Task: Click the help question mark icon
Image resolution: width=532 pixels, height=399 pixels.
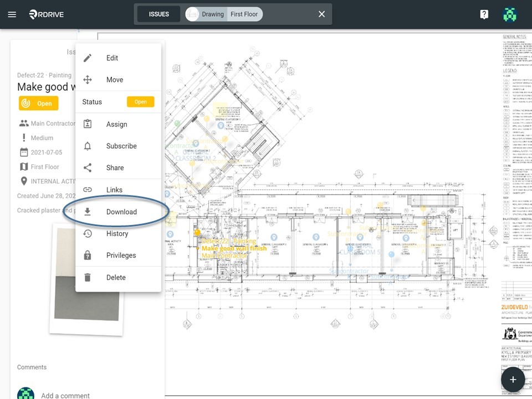Action: tap(484, 14)
